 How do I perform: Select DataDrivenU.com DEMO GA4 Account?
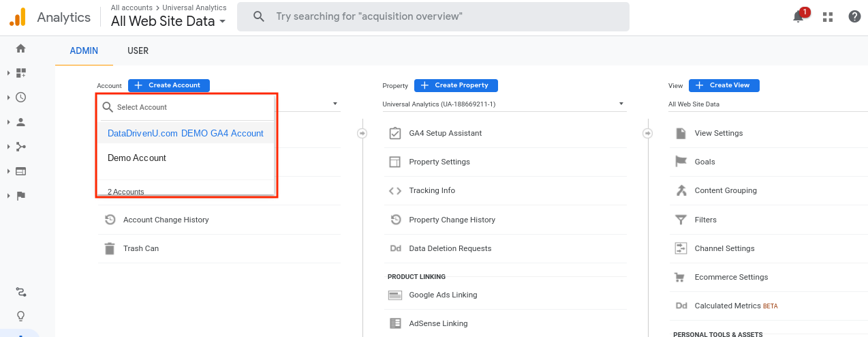point(185,134)
